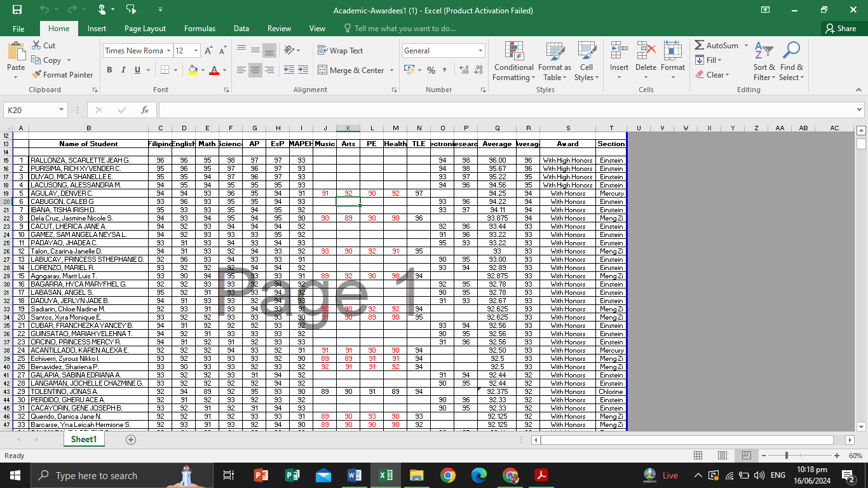Open Google Chrome from the taskbar

coord(448,475)
